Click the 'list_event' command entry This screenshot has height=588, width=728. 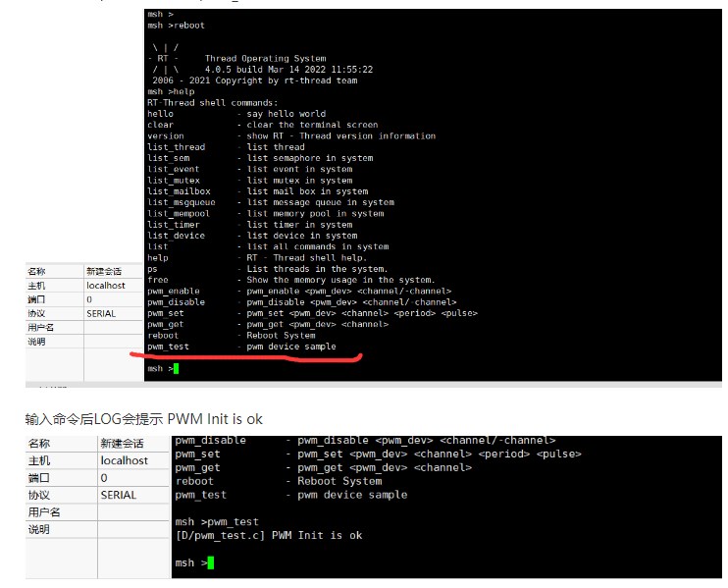tap(174, 170)
